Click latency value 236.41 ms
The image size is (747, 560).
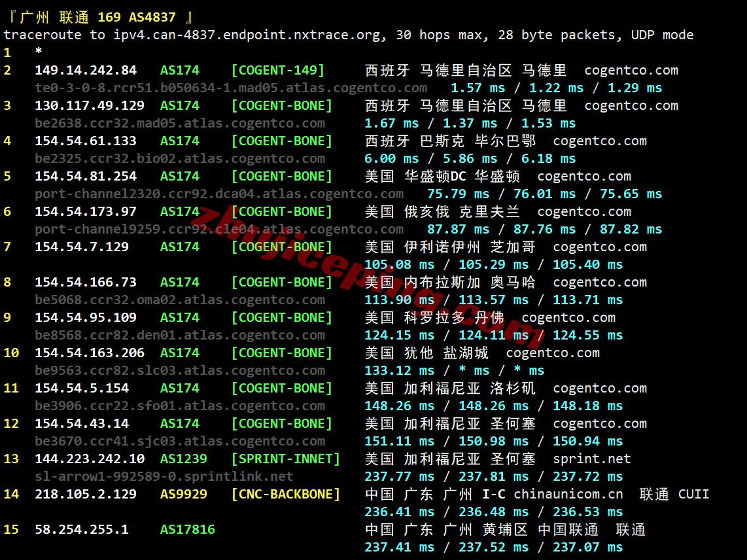tap(400, 512)
